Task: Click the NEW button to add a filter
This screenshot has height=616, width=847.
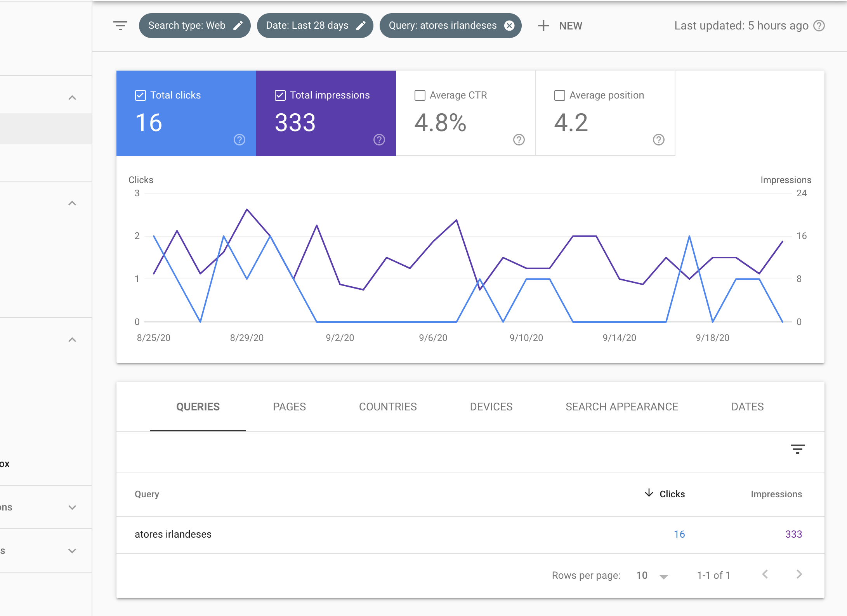Action: coord(560,26)
